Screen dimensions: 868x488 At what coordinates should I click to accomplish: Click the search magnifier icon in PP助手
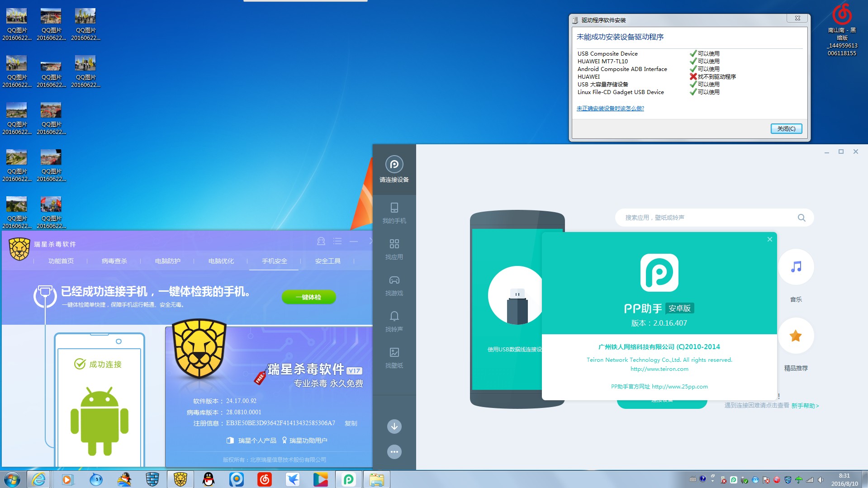(802, 218)
